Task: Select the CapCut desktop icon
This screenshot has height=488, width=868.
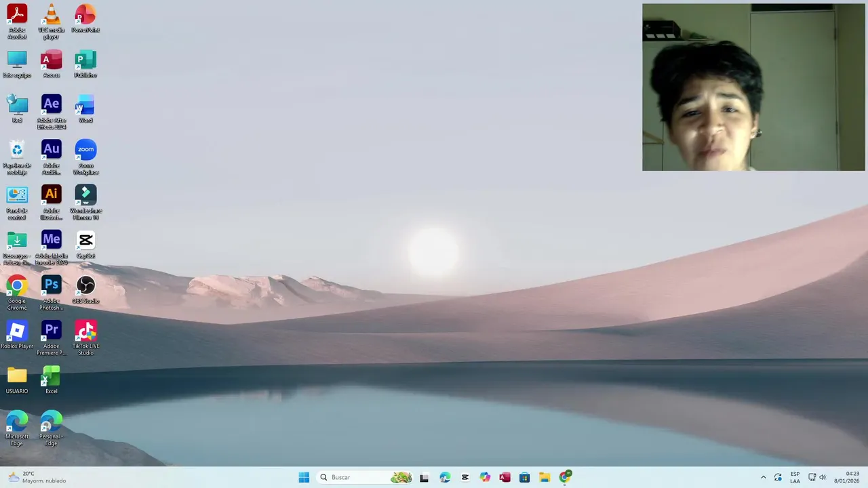Action: point(85,244)
